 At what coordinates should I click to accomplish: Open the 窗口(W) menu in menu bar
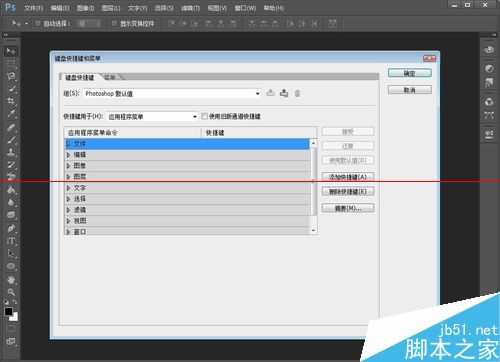(245, 8)
